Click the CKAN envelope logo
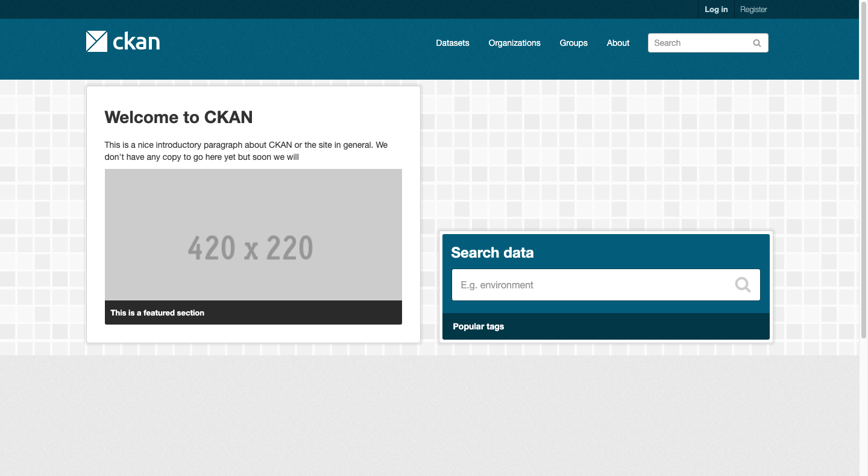 (x=96, y=41)
